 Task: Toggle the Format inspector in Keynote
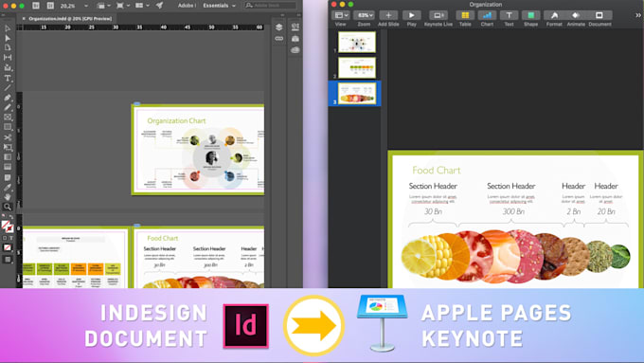[x=554, y=15]
